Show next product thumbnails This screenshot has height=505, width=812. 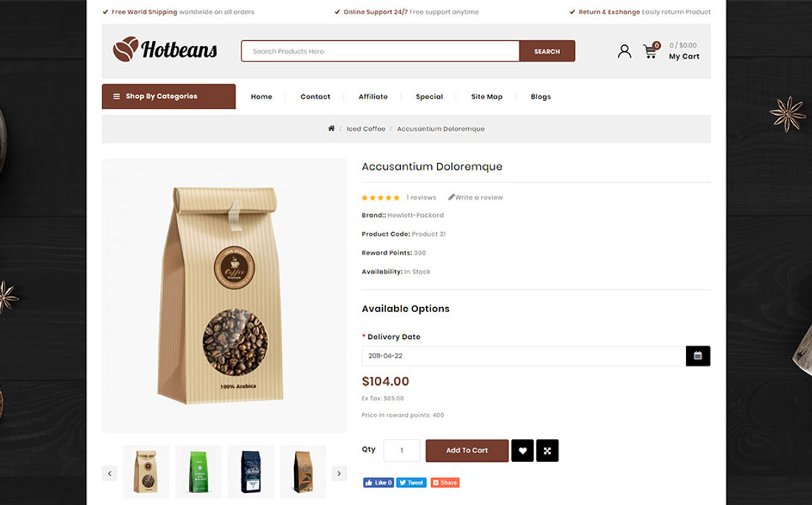pos(339,473)
